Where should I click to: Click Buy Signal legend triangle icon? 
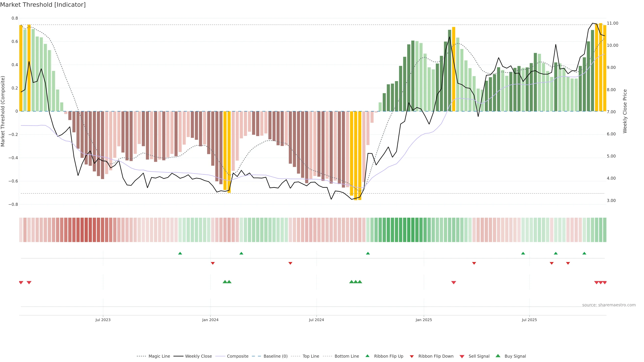tap(498, 356)
